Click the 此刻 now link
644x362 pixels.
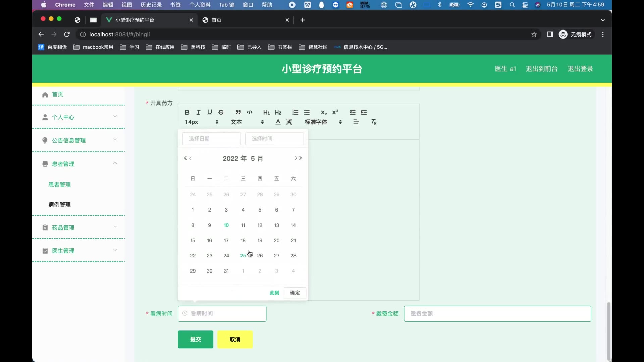pyautogui.click(x=274, y=293)
